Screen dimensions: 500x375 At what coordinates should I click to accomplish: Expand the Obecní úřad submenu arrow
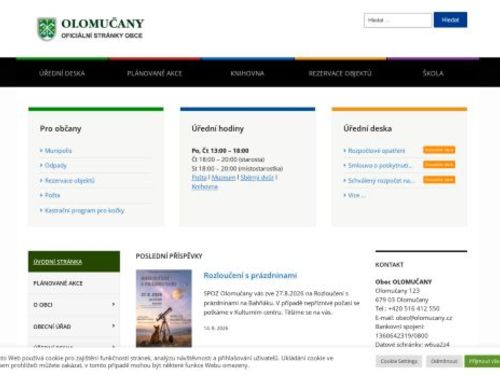[113, 326]
